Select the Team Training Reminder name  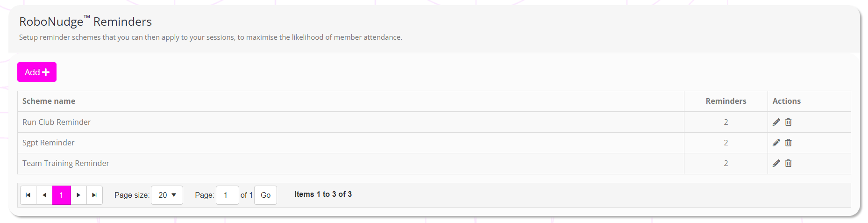[66, 163]
